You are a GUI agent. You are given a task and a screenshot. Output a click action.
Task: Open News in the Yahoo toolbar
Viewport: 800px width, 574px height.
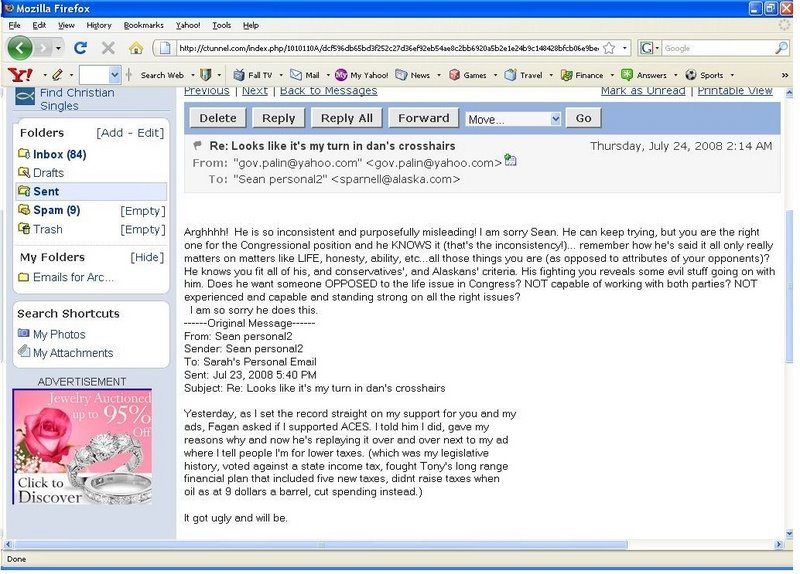(x=413, y=75)
